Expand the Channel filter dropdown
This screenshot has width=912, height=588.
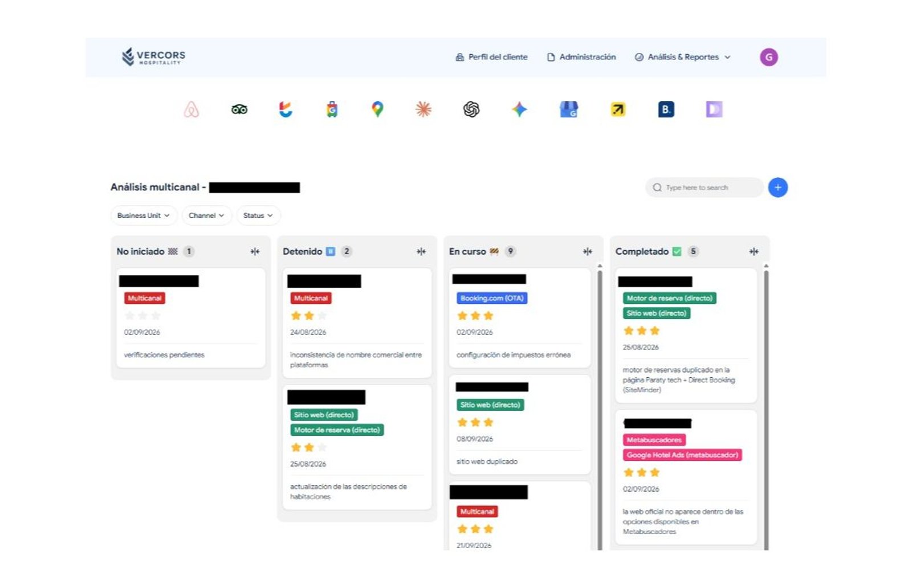click(206, 215)
